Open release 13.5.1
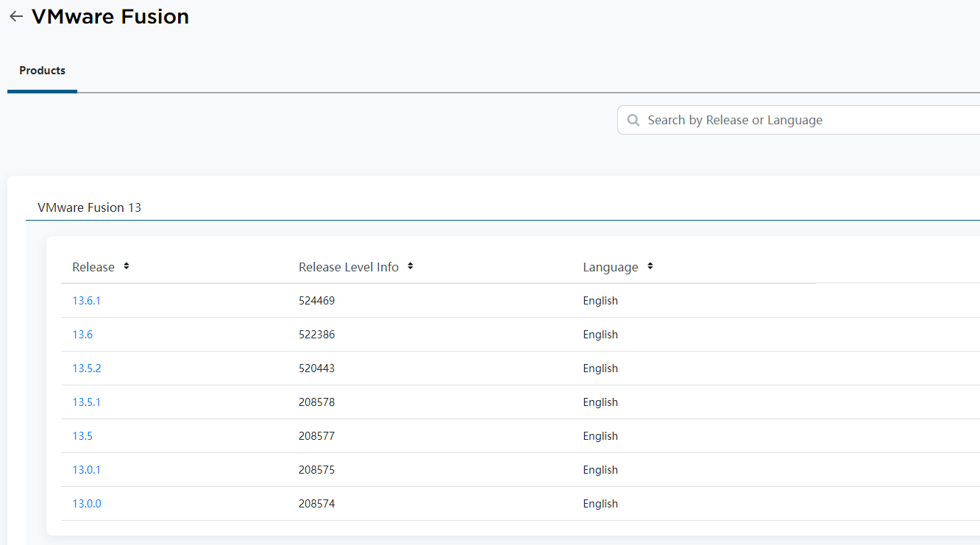 pyautogui.click(x=86, y=402)
